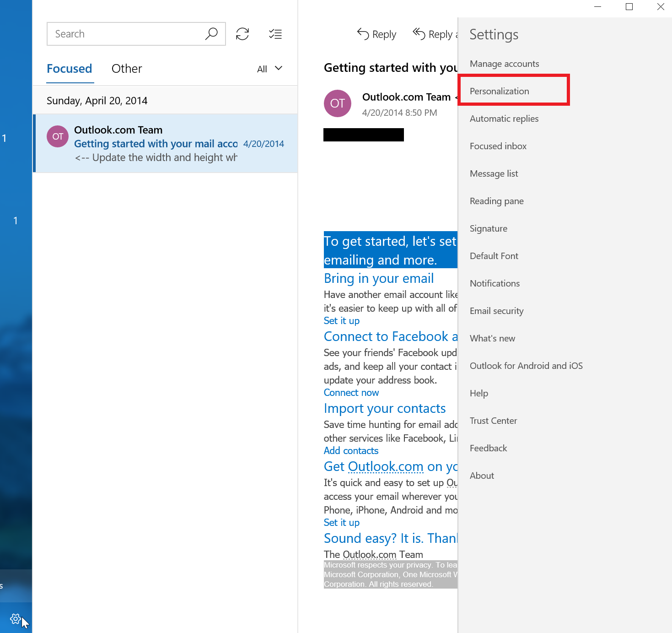The height and width of the screenshot is (633, 672).
Task: Click the Connect now link
Action: 351,393
